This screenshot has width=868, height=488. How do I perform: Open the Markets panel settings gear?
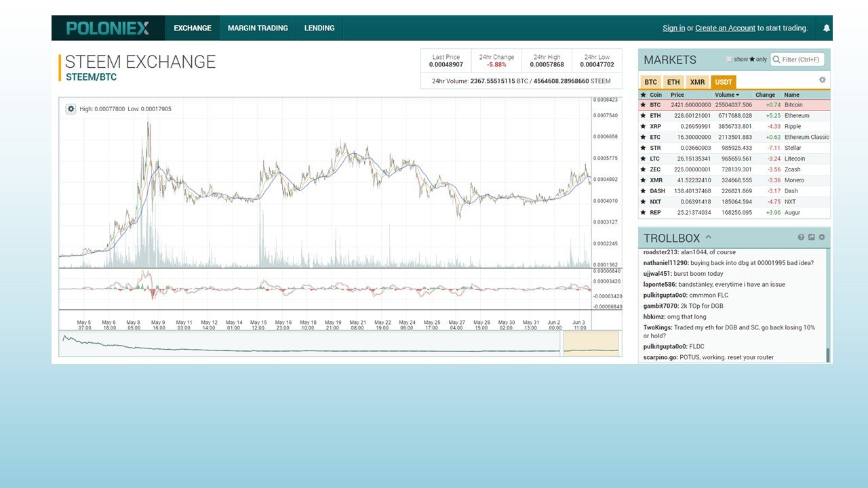click(822, 80)
